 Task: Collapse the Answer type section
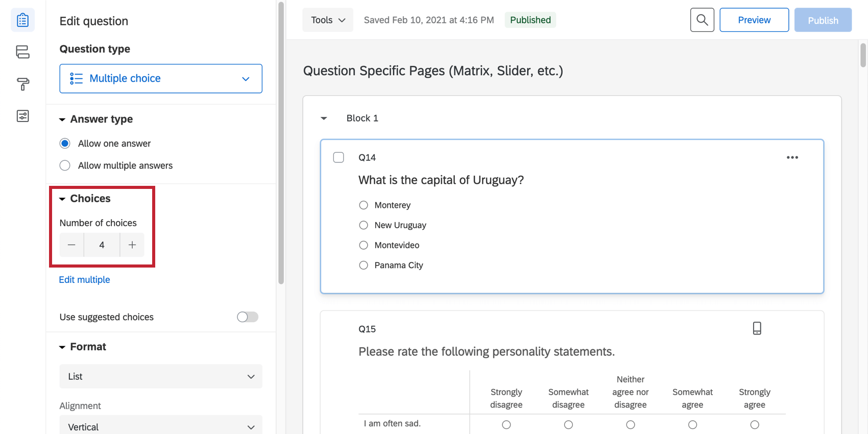[x=62, y=119]
